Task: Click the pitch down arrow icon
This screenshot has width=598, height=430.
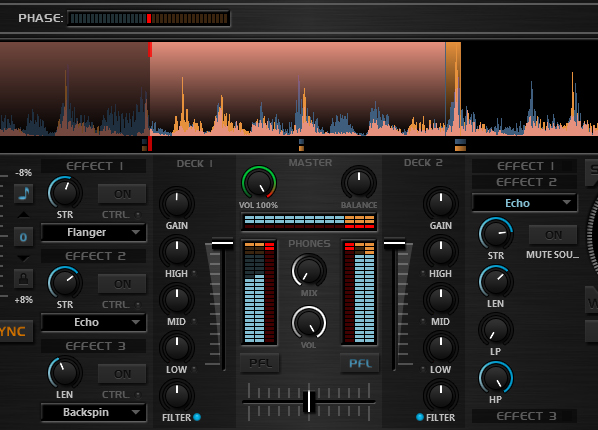Action: (x=23, y=258)
